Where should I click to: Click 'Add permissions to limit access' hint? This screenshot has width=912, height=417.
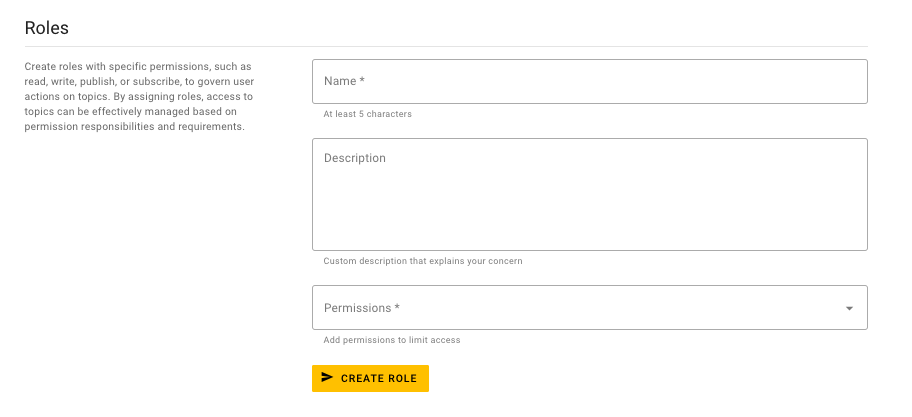pyautogui.click(x=392, y=340)
